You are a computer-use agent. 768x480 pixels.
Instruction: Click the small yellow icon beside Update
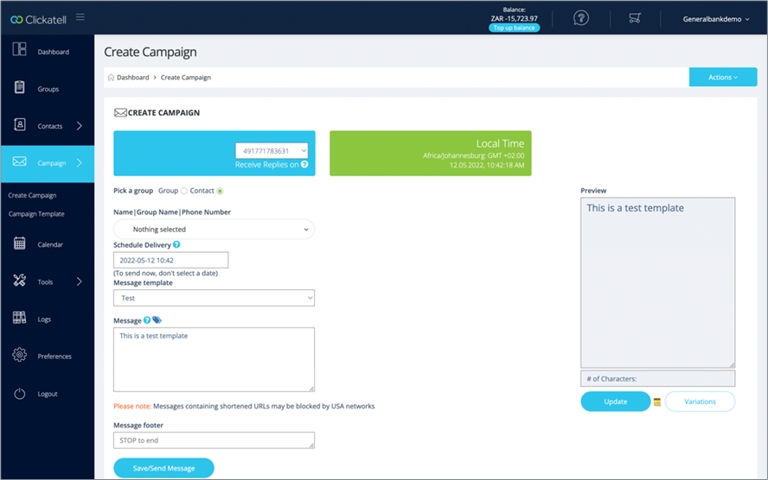[x=657, y=402]
